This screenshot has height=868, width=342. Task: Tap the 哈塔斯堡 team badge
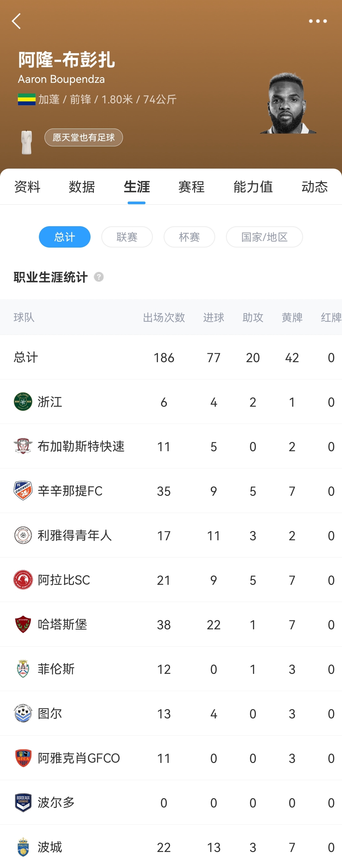(x=23, y=624)
